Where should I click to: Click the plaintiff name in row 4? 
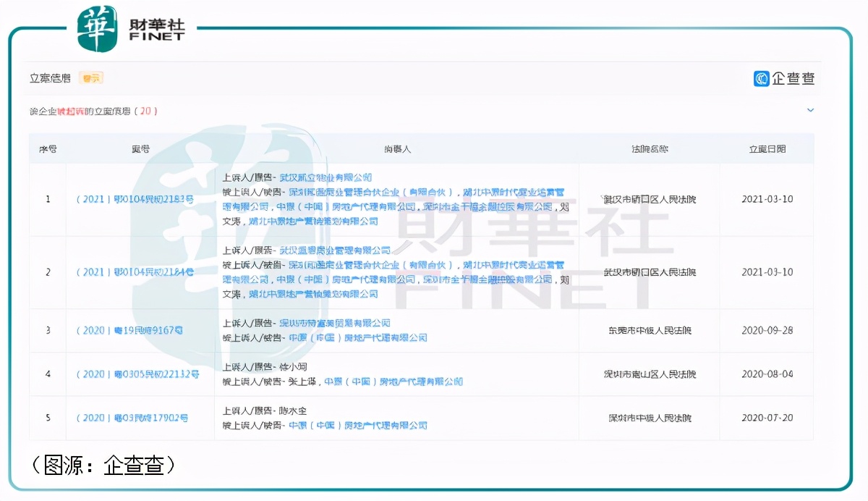coord(293,367)
